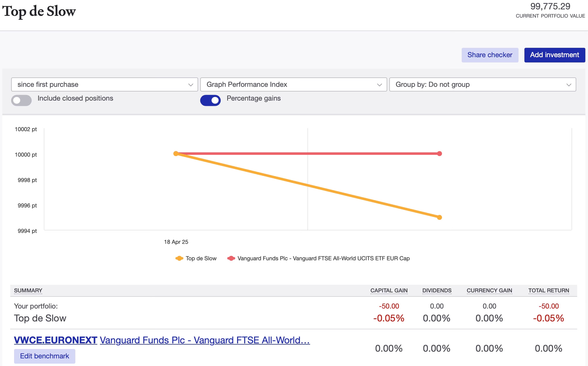This screenshot has height=366, width=588.
Task: Open the Graph Performance Index dropdown
Action: pyautogui.click(x=294, y=84)
